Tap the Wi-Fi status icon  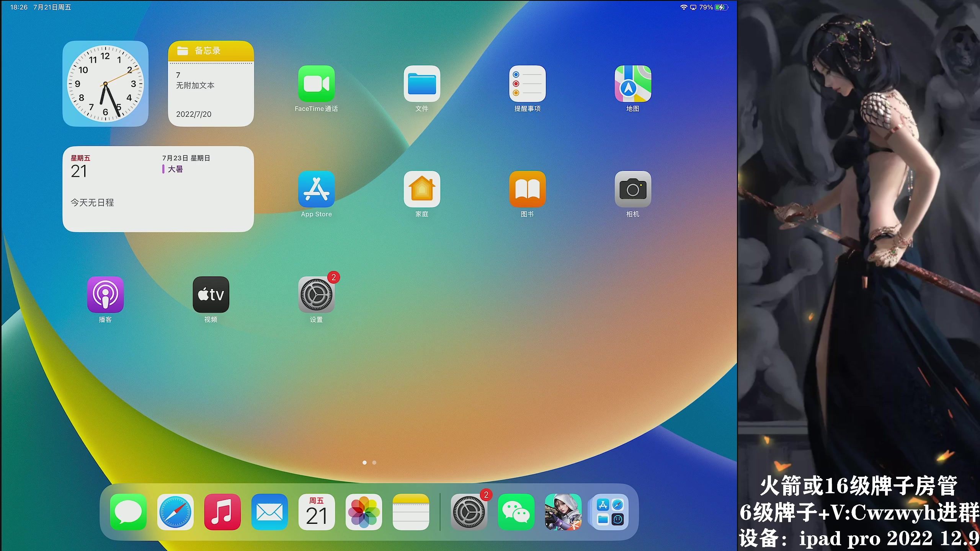coord(684,7)
